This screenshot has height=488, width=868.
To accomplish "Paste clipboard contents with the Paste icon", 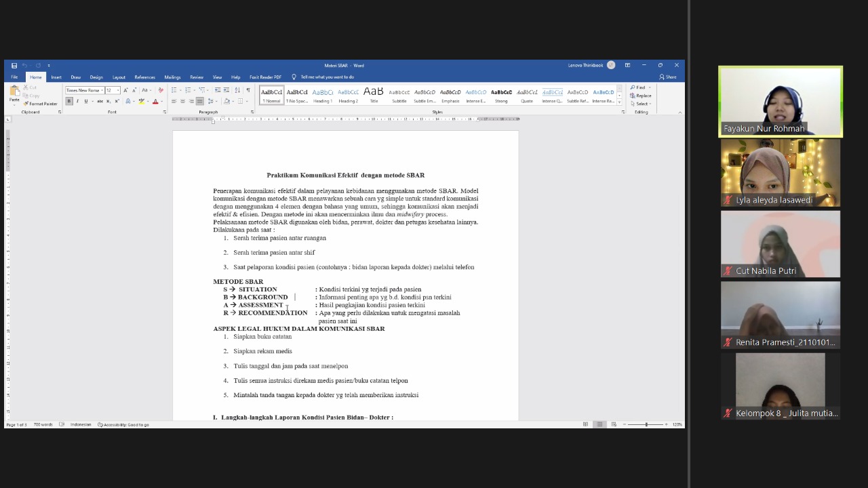I will [14, 91].
